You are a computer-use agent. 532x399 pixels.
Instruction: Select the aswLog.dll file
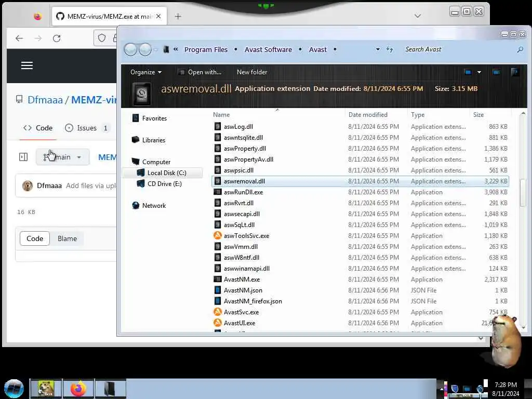238,127
